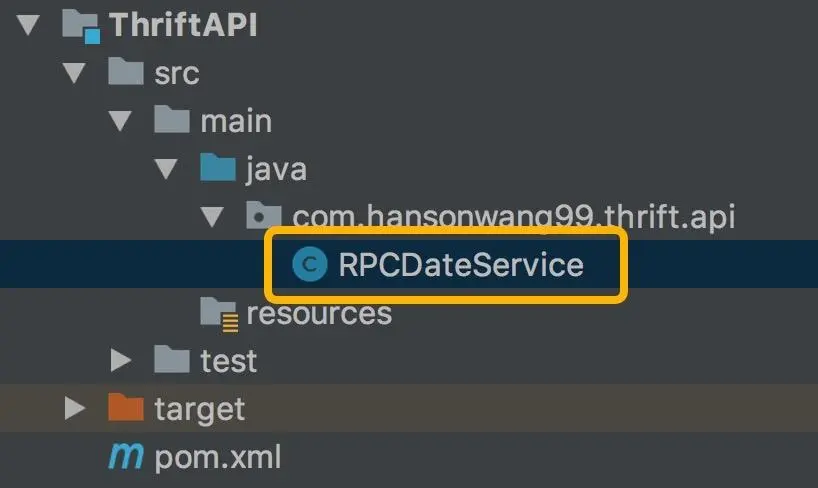Select the main label
818x488 pixels.
(236, 121)
